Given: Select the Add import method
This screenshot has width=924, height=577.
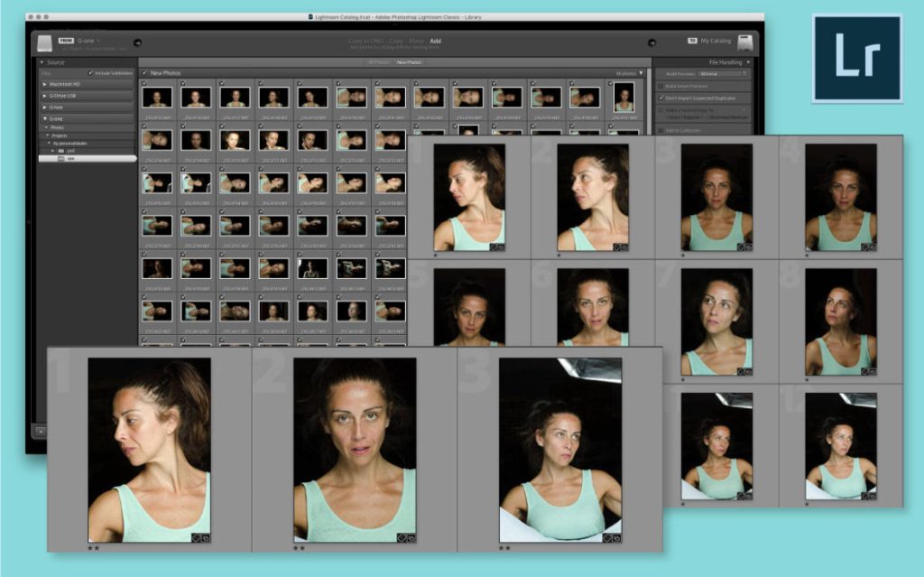Looking at the screenshot, I should pos(435,41).
